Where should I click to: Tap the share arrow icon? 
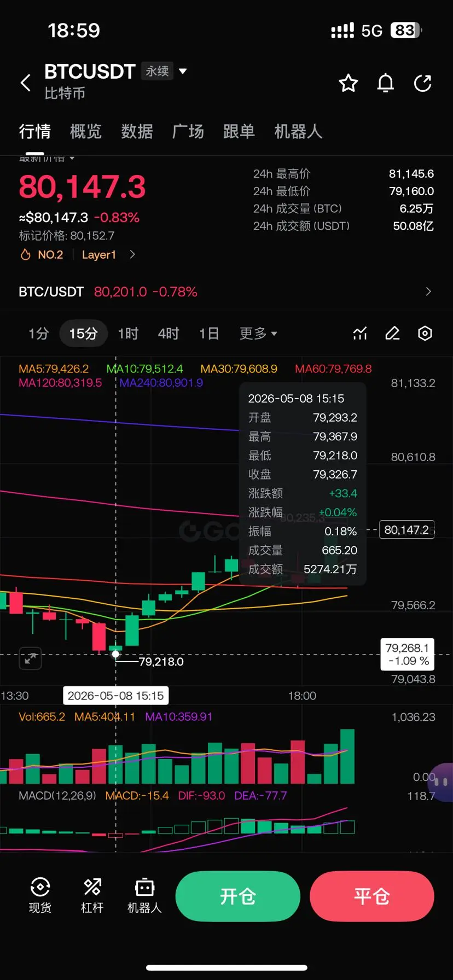(422, 83)
